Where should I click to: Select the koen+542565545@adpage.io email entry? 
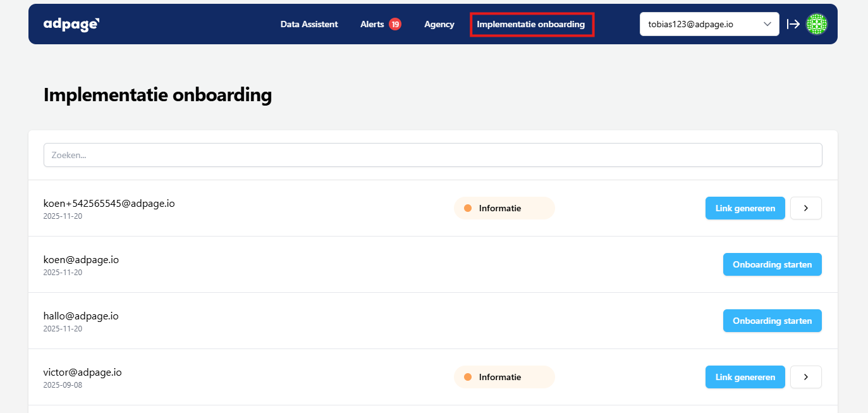pos(109,203)
